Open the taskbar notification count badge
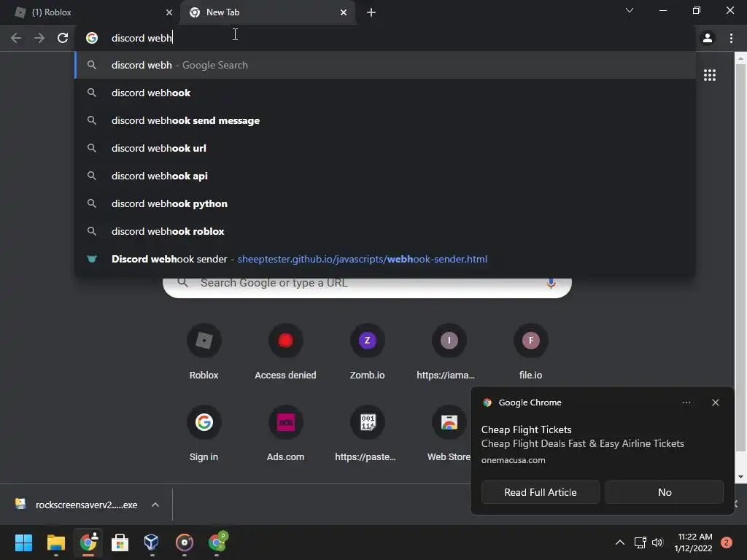 726,542
